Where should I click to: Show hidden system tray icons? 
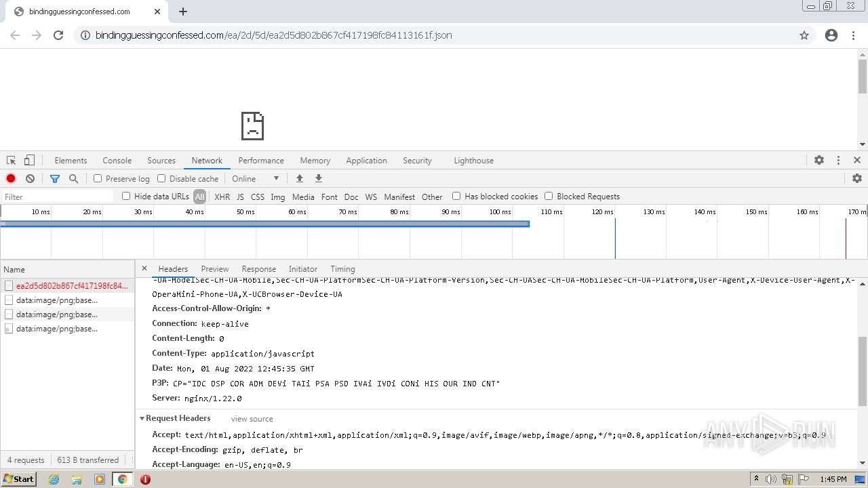pyautogui.click(x=756, y=479)
